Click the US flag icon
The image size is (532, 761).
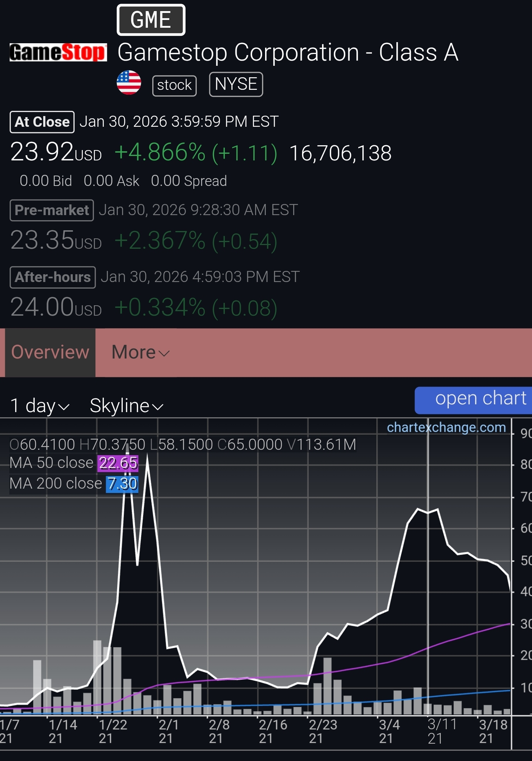click(x=129, y=83)
